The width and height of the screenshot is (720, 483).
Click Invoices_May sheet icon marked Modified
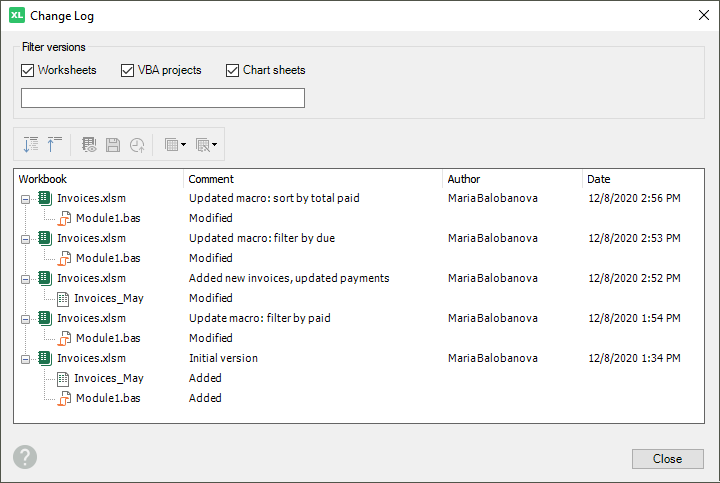point(63,299)
